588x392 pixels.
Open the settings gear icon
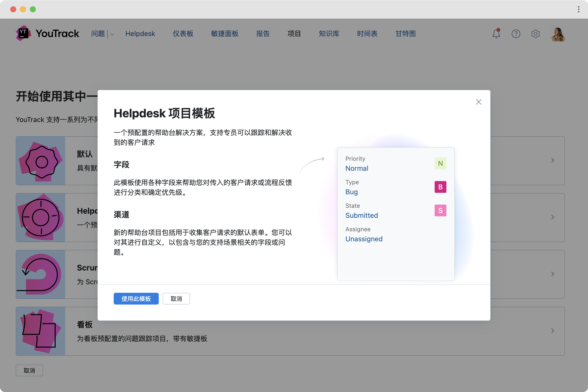click(535, 34)
